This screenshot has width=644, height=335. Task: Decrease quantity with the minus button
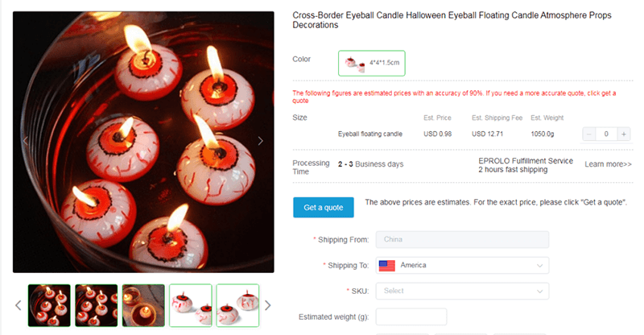pyautogui.click(x=590, y=134)
